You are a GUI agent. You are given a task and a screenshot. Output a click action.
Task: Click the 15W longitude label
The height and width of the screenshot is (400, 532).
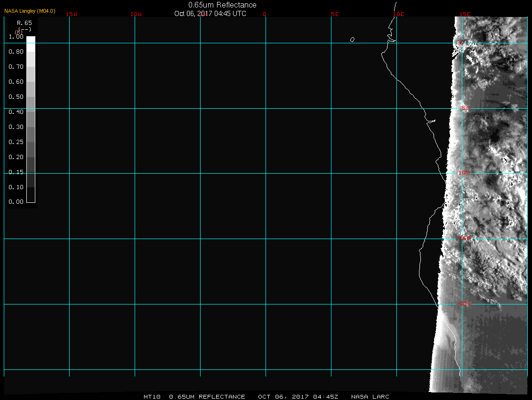[72, 14]
